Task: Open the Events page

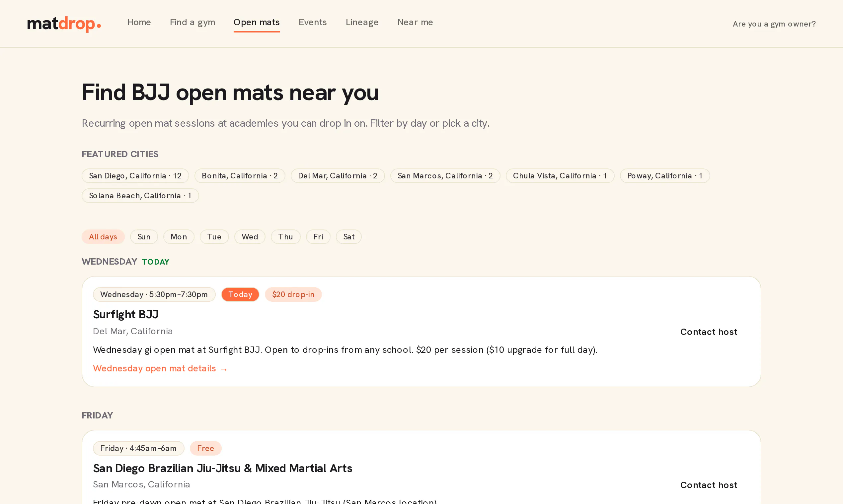Action: 312,23
